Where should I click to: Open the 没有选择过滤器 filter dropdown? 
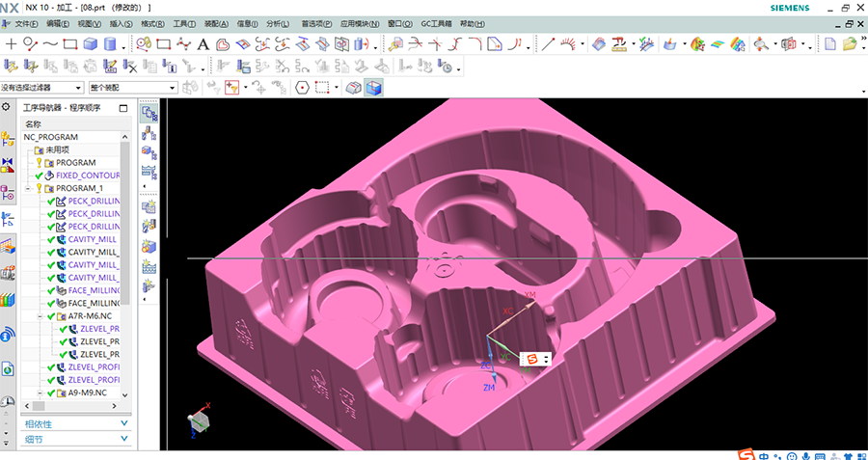[42, 88]
